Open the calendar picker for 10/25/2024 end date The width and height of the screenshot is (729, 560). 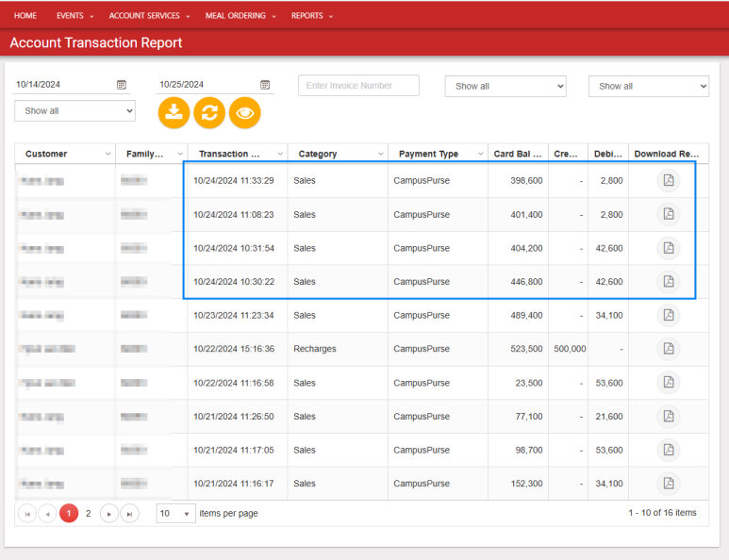click(265, 85)
